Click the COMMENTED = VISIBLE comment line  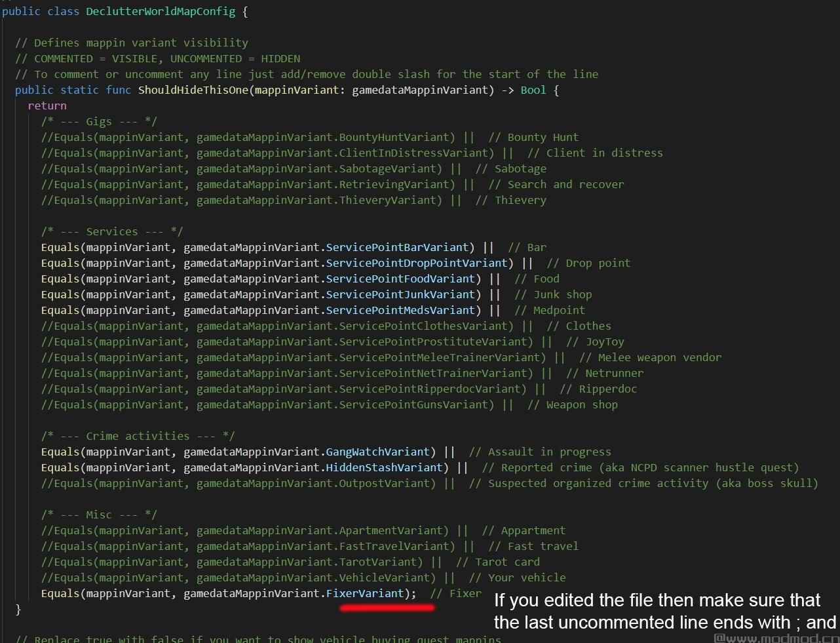pos(157,58)
